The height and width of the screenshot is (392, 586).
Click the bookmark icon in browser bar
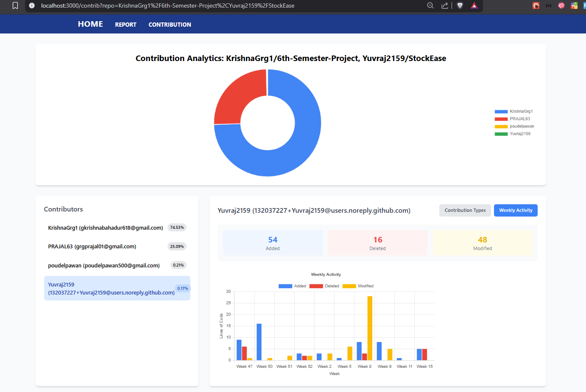click(x=15, y=6)
